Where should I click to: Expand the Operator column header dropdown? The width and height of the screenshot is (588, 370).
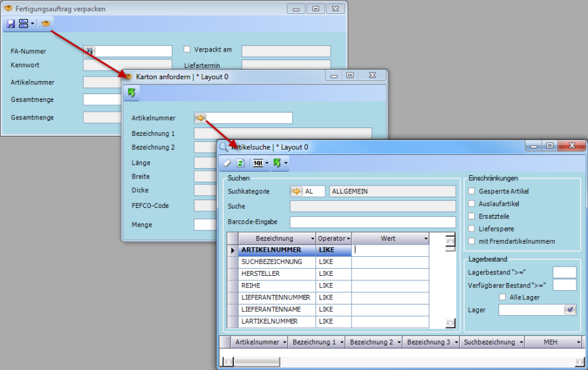click(x=348, y=239)
